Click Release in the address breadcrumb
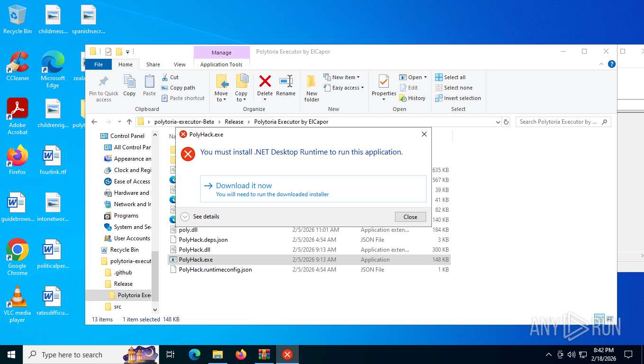The height and width of the screenshot is (364, 644). (x=234, y=122)
